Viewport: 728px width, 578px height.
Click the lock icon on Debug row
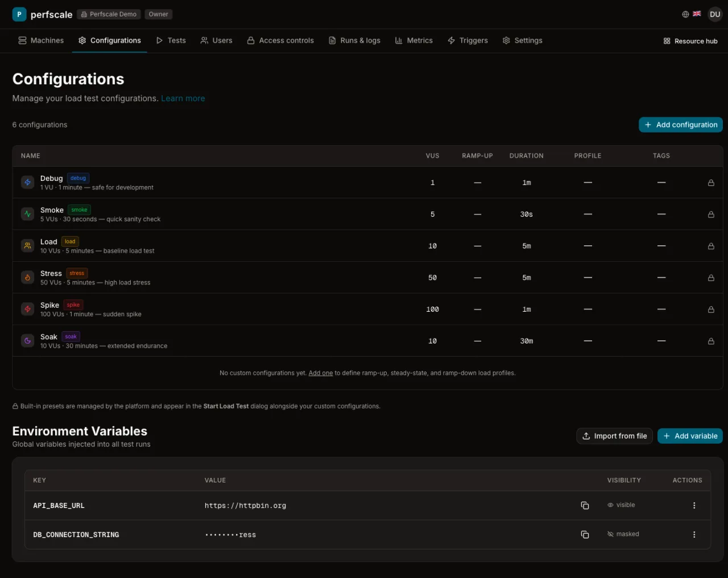click(x=711, y=183)
